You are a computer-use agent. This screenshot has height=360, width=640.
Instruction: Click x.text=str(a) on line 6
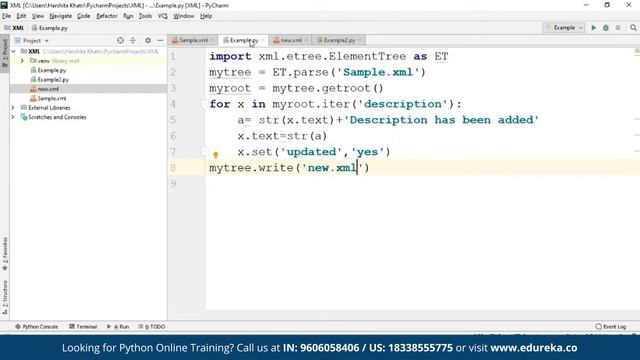[282, 136]
